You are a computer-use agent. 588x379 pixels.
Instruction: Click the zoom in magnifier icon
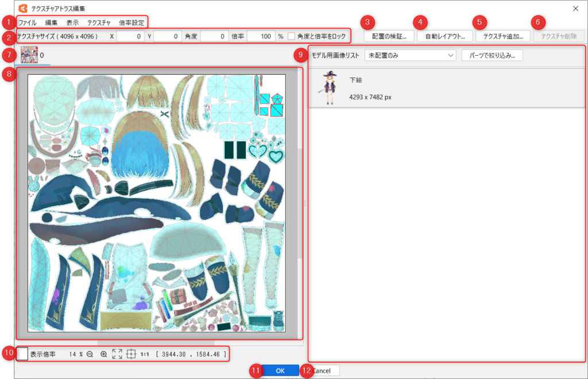coord(104,354)
